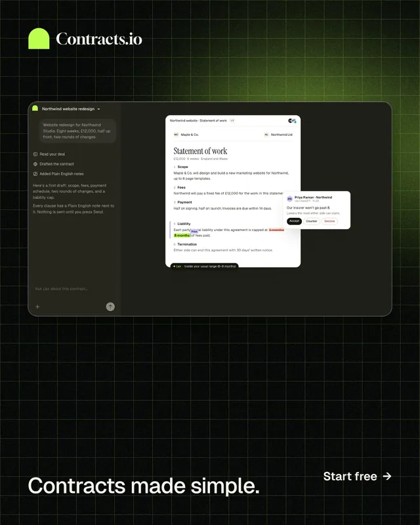Click the Drafted the contract step icon
This screenshot has width=420, height=525.
(x=35, y=164)
